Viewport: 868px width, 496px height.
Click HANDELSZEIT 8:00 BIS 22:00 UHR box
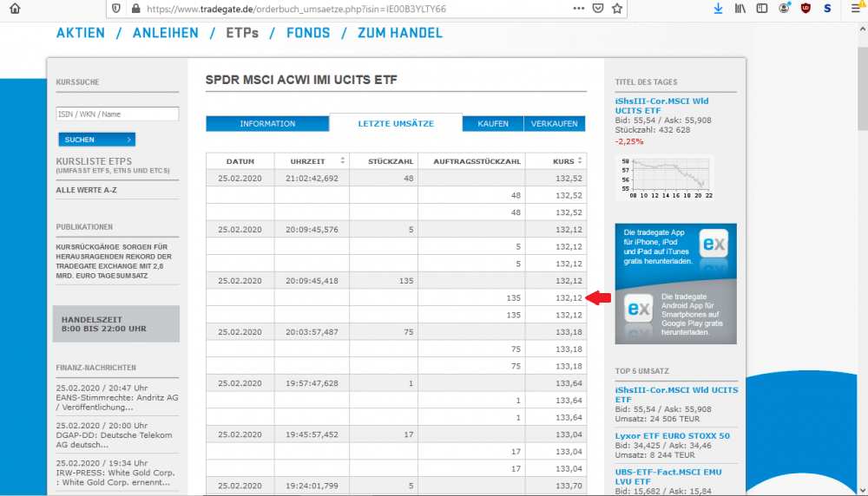tap(116, 324)
